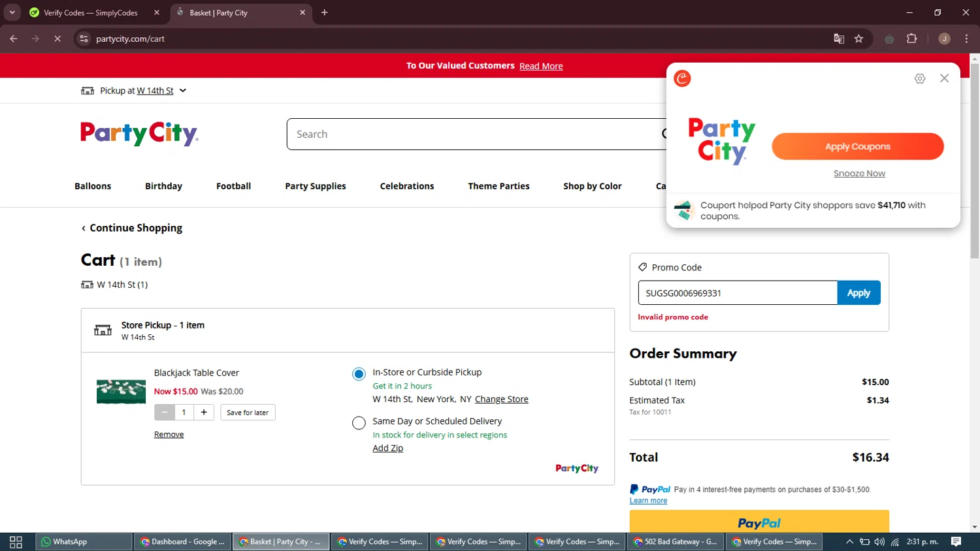Open a new browser tab

(325, 12)
